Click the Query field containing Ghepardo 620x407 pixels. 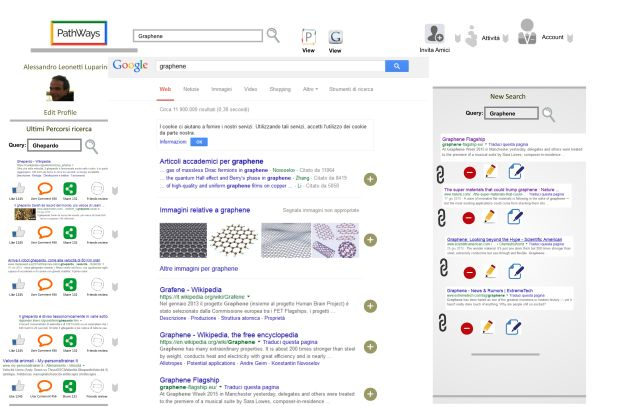54,146
